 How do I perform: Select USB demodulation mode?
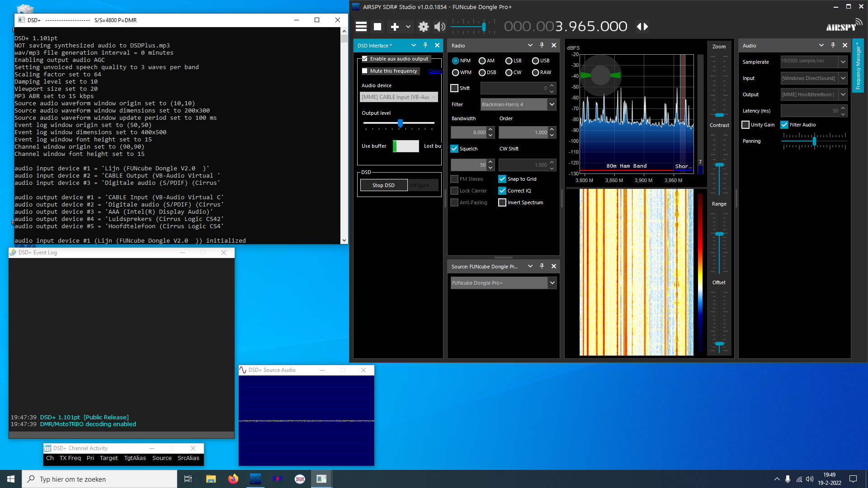click(x=536, y=61)
